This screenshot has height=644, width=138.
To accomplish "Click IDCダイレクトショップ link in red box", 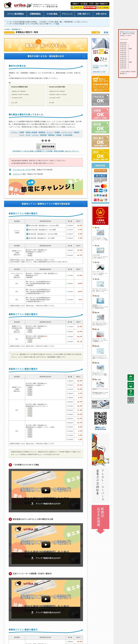I will (x=127, y=32).
